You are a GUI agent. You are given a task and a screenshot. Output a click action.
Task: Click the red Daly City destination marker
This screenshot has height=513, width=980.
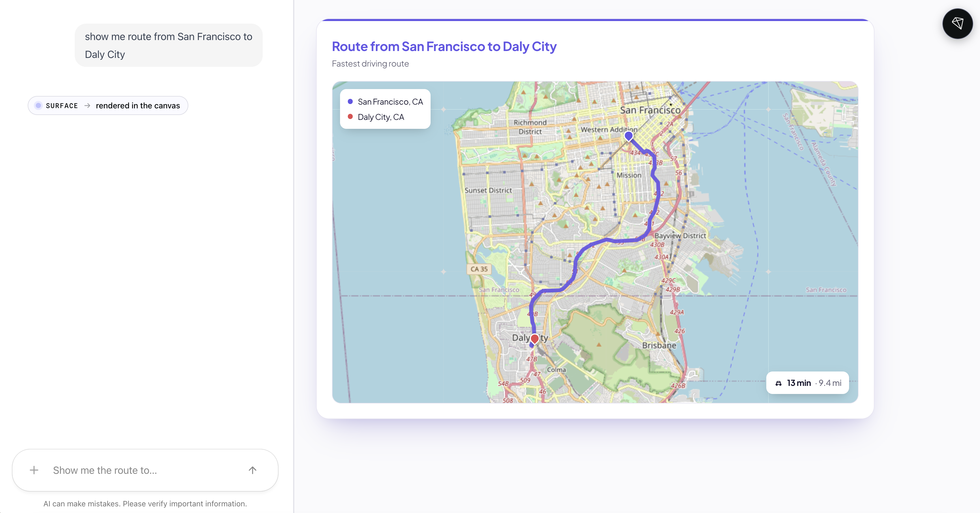(534, 338)
